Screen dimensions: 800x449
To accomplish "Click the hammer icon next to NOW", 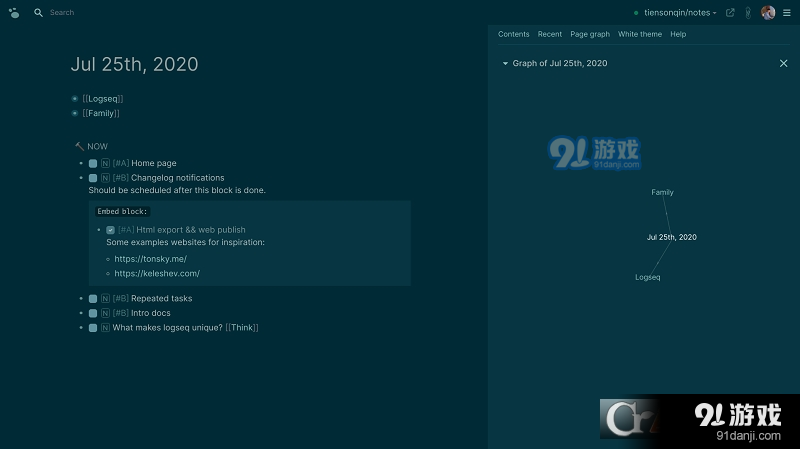I will tap(79, 146).
